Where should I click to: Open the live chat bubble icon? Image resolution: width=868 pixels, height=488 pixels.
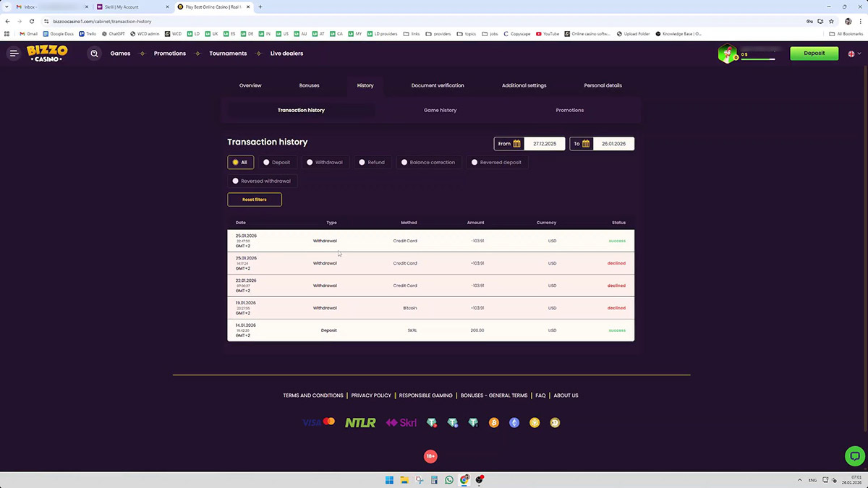pos(854,456)
